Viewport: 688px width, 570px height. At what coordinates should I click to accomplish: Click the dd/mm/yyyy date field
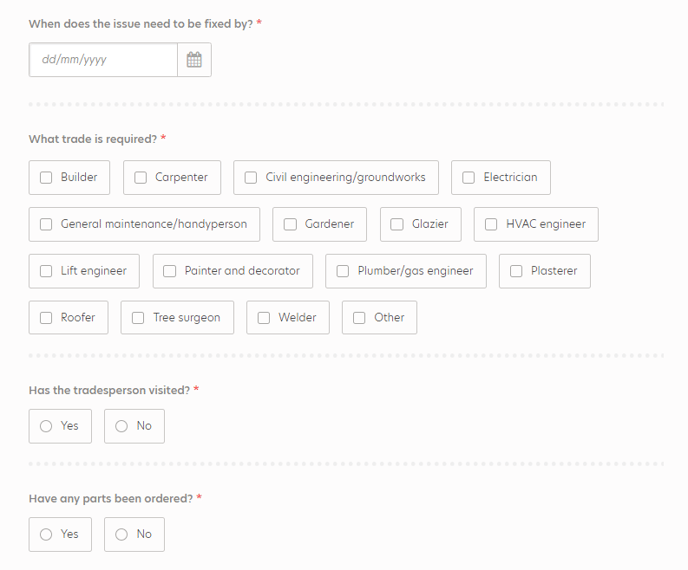coord(103,60)
